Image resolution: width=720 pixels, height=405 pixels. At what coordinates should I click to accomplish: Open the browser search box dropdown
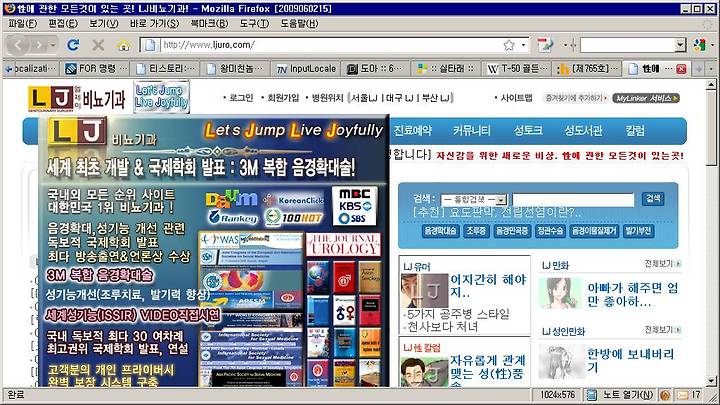(680, 45)
